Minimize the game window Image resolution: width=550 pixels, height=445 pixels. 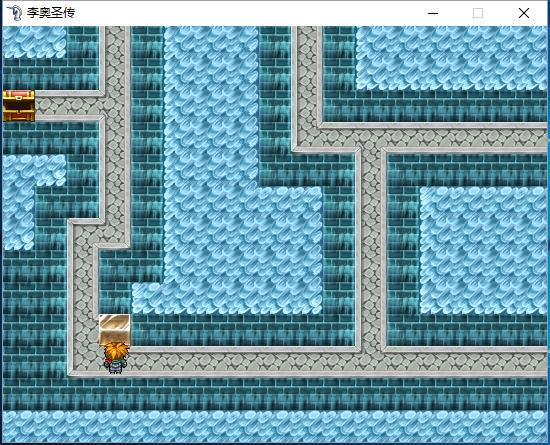433,13
